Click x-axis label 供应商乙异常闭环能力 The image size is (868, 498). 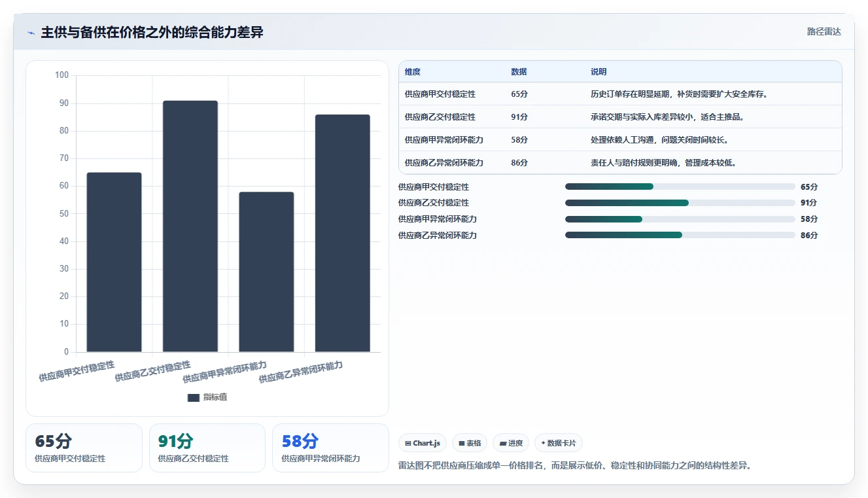[301, 372]
